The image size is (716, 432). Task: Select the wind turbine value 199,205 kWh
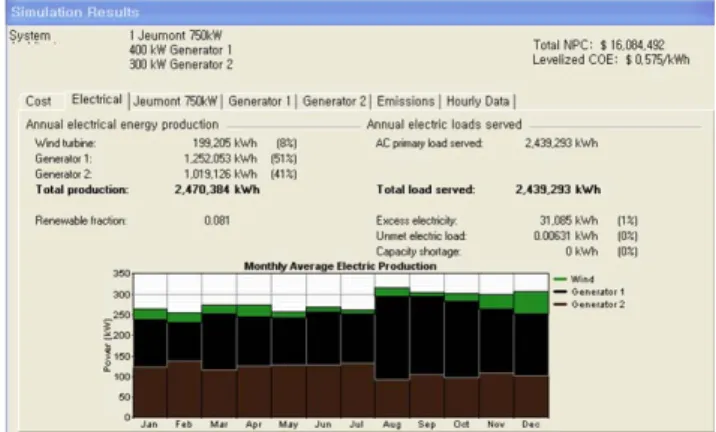(x=225, y=143)
